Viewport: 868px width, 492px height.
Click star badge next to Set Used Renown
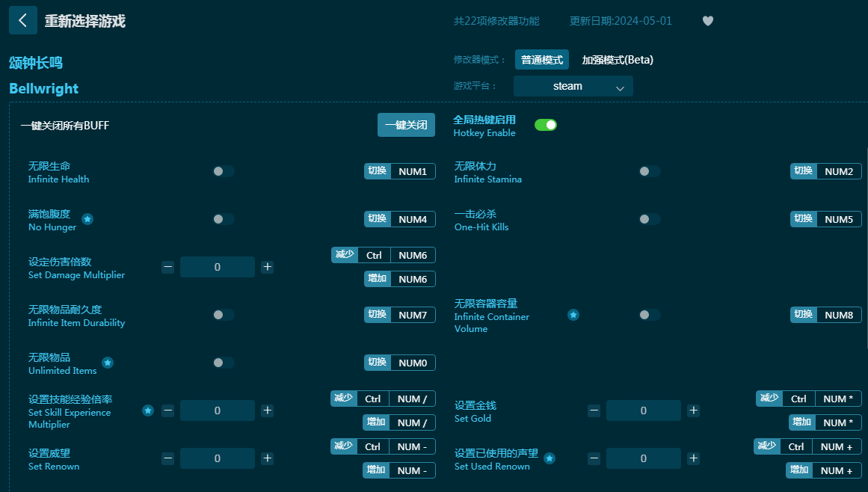[550, 458]
